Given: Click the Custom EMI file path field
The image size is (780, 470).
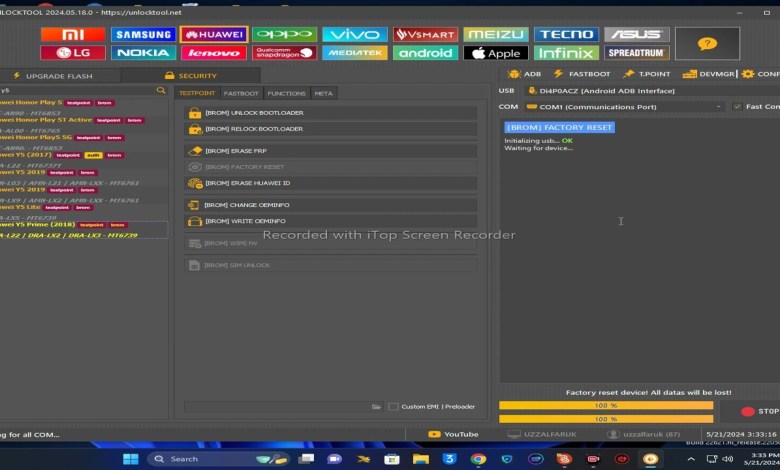Looking at the screenshot, I should coord(277,407).
